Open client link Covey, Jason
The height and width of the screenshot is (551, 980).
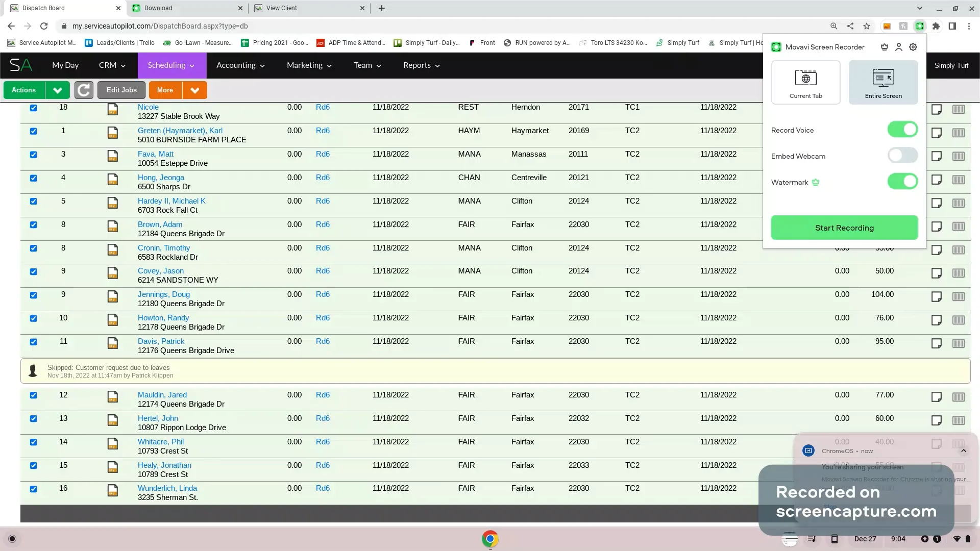point(161,271)
